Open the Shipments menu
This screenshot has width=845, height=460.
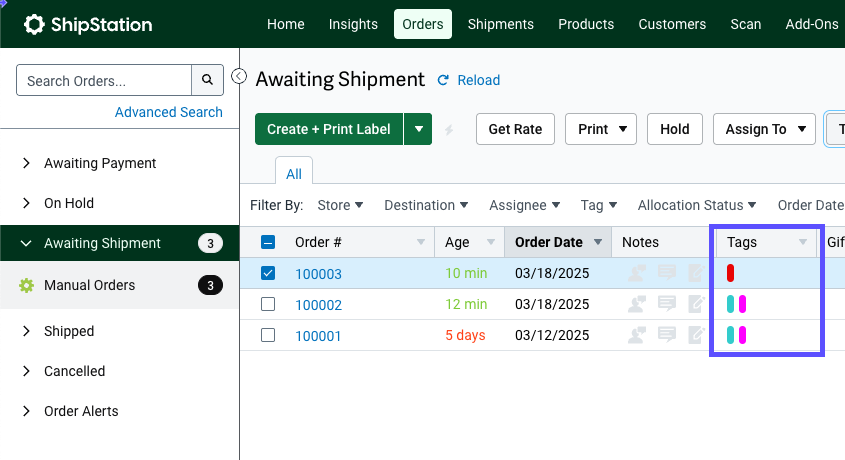coord(500,24)
